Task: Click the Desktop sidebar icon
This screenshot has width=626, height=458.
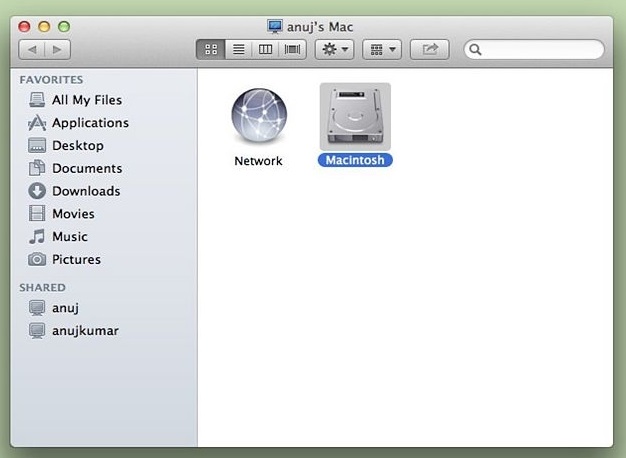Action: pyautogui.click(x=37, y=145)
